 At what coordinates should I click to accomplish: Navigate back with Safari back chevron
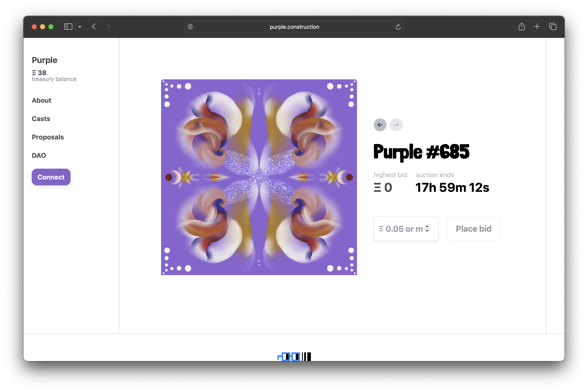point(94,27)
